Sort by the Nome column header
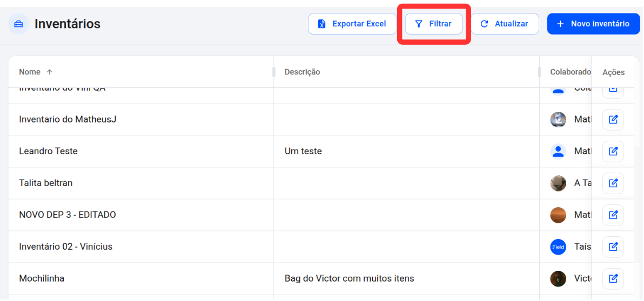 (x=30, y=72)
